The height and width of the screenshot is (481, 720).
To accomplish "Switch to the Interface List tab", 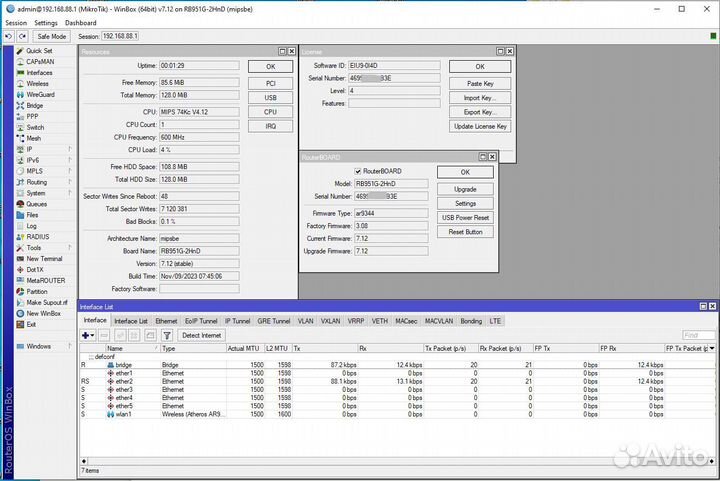I will pyautogui.click(x=131, y=321).
